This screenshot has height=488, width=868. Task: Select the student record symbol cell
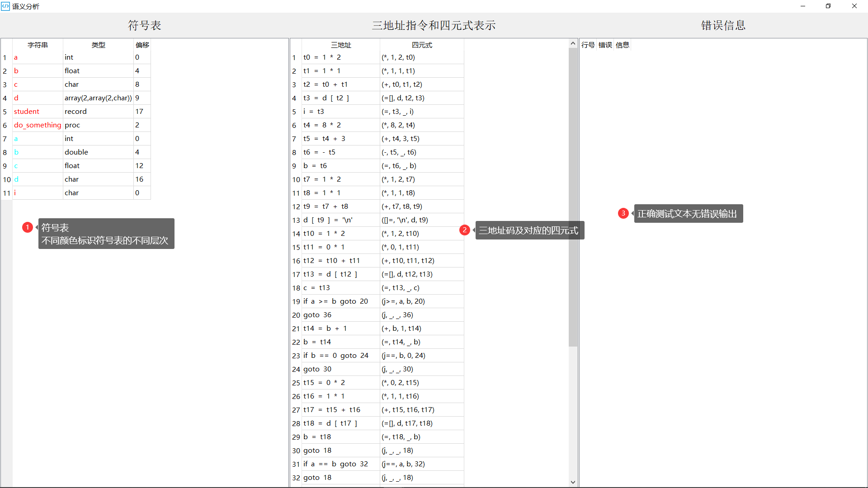coord(27,111)
